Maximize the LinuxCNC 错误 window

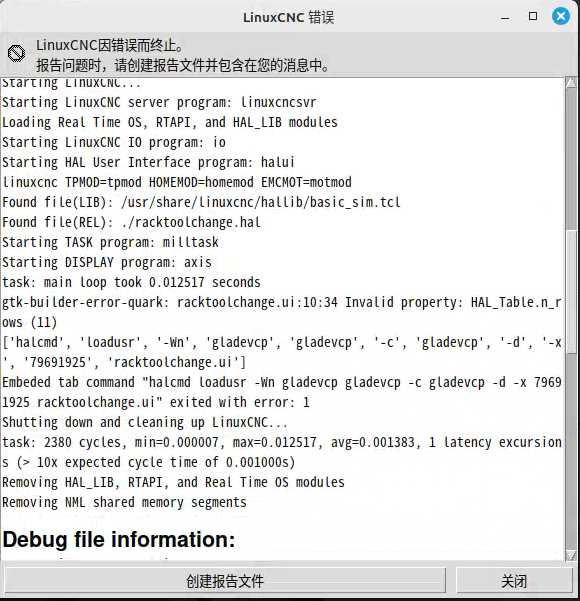pyautogui.click(x=533, y=16)
